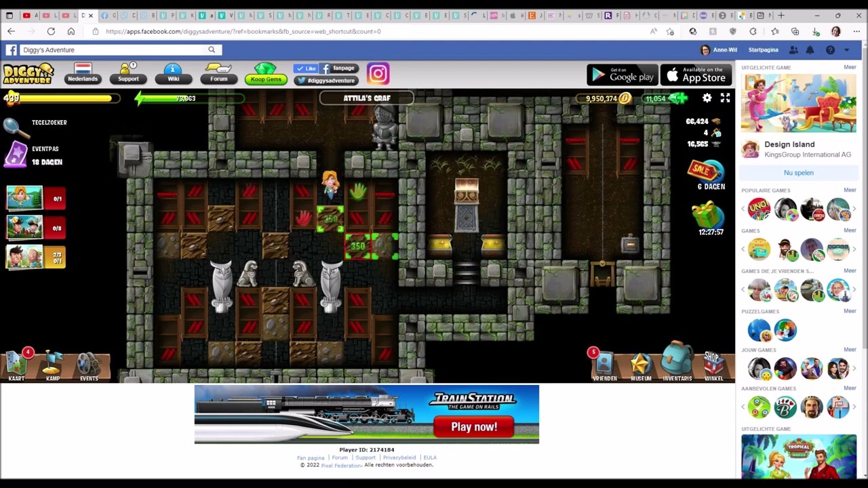This screenshot has height=488, width=868.
Task: Open the Events film reel button
Action: click(x=89, y=366)
